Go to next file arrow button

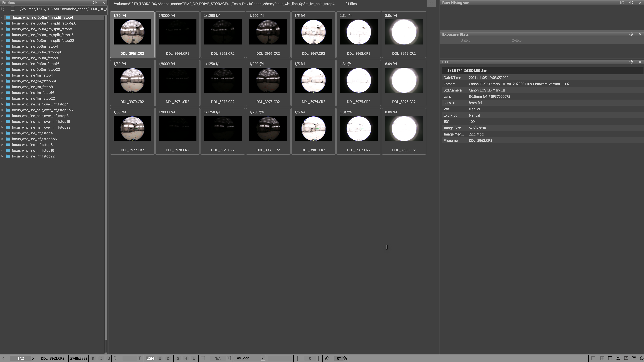pos(33,358)
